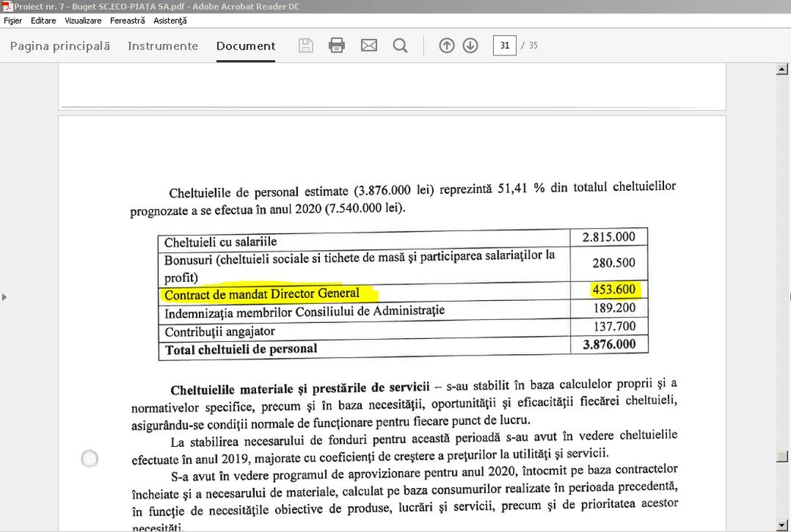Go to previous page arrow
Image resolution: width=791 pixels, height=532 pixels.
coord(447,46)
